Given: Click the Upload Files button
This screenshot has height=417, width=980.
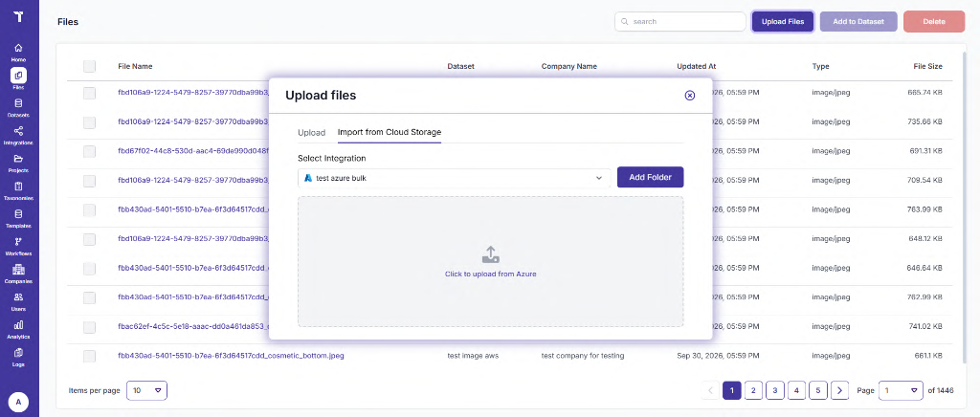Looking at the screenshot, I should click(783, 21).
